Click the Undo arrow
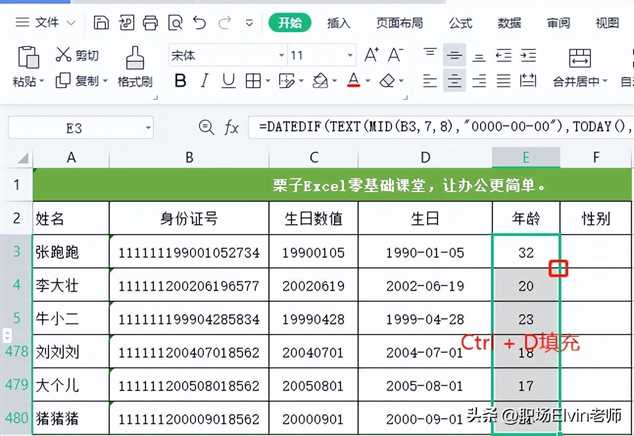 pyautogui.click(x=199, y=21)
